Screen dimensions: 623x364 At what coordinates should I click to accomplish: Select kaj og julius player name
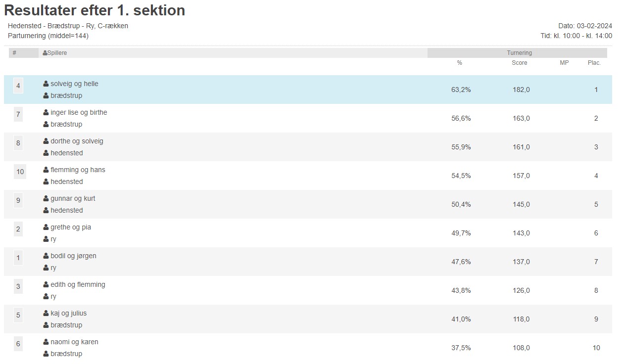(x=68, y=314)
